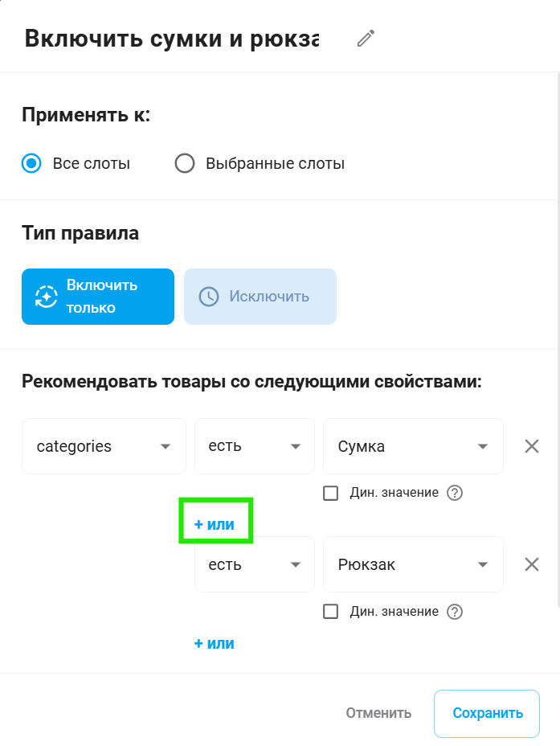Screen dimensions: 560x746
Task: Click the pencil icon to edit rule name
Action: tap(366, 39)
